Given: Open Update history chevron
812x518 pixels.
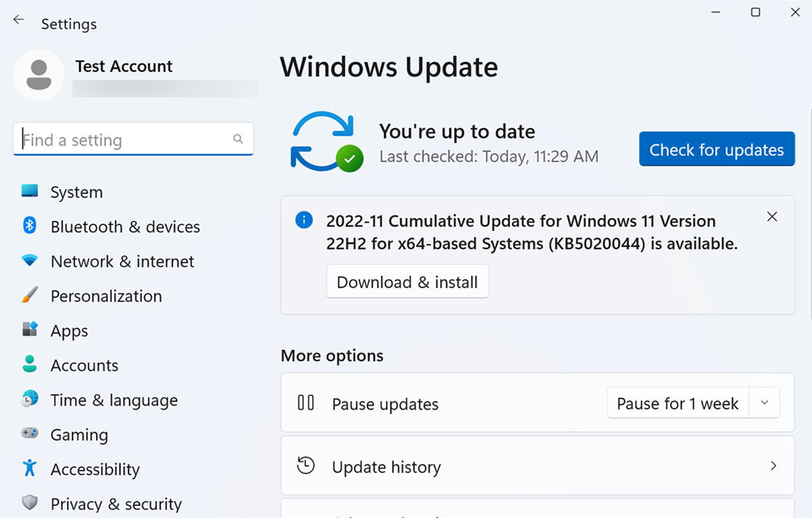Looking at the screenshot, I should [773, 466].
